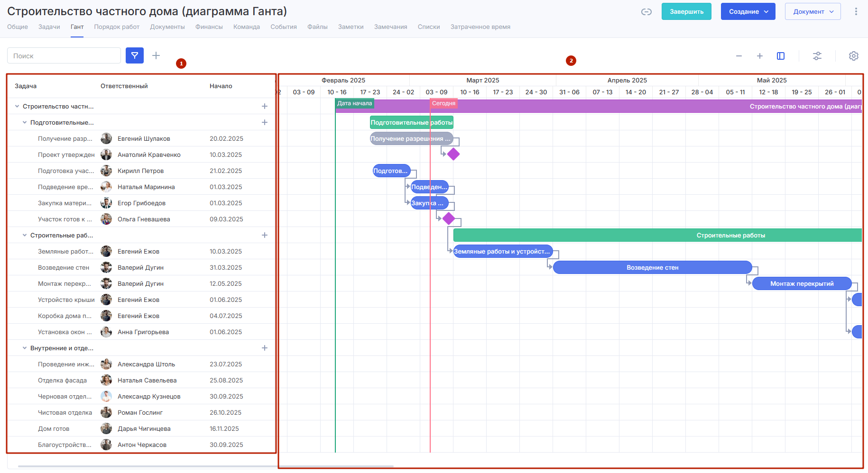Screen dimensions: 868x473
Task: Open the Финансы tab
Action: click(x=209, y=27)
